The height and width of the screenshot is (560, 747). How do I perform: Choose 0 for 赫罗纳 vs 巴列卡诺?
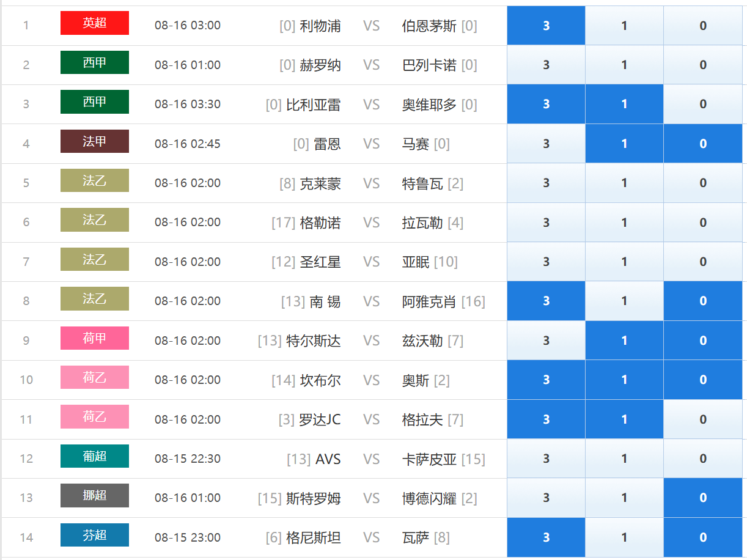click(703, 65)
